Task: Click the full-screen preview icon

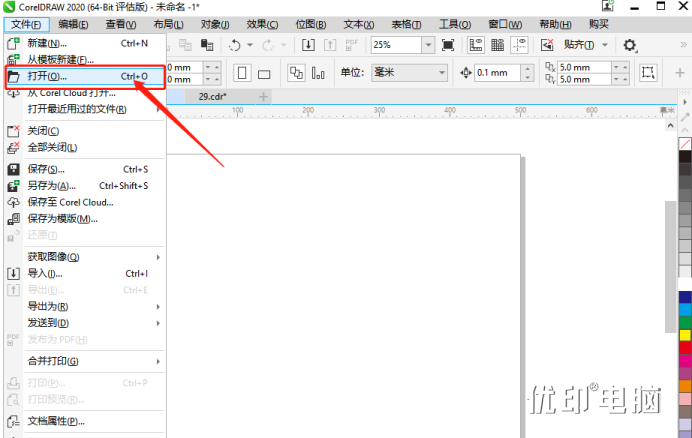Action: [448, 45]
